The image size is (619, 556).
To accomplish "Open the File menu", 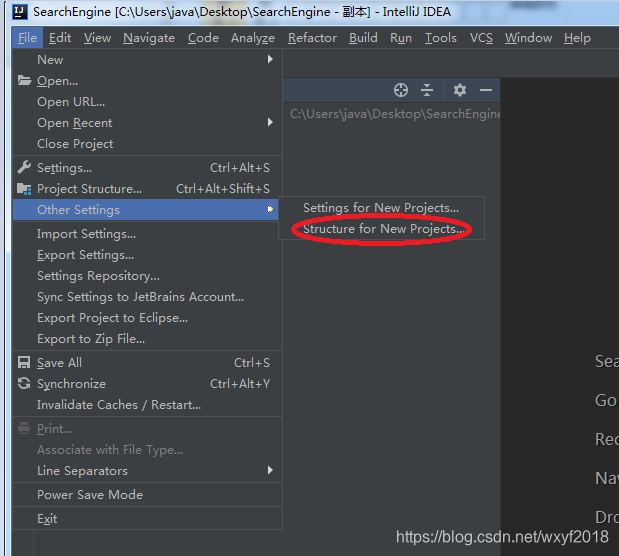I will point(27,38).
